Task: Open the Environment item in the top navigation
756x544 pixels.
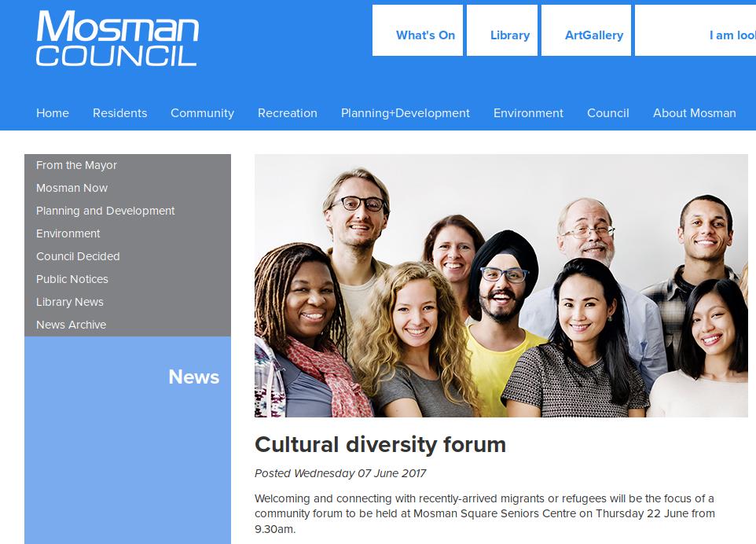Action: coord(528,113)
